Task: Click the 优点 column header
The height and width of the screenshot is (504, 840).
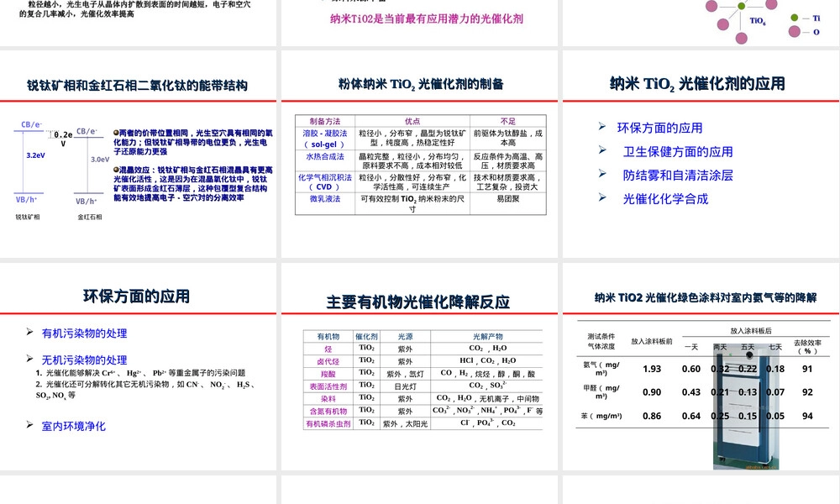Action: coord(412,121)
